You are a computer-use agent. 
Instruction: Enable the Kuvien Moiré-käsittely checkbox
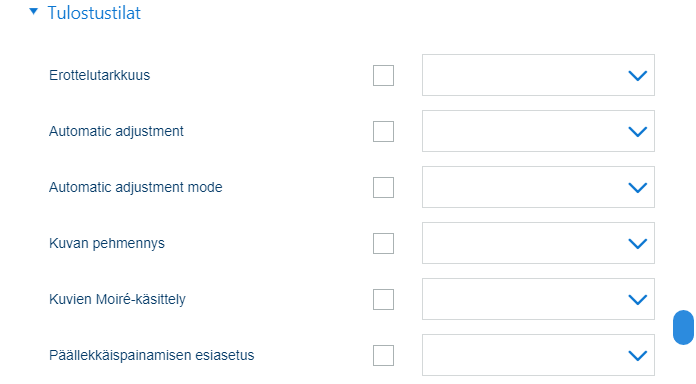click(x=384, y=299)
